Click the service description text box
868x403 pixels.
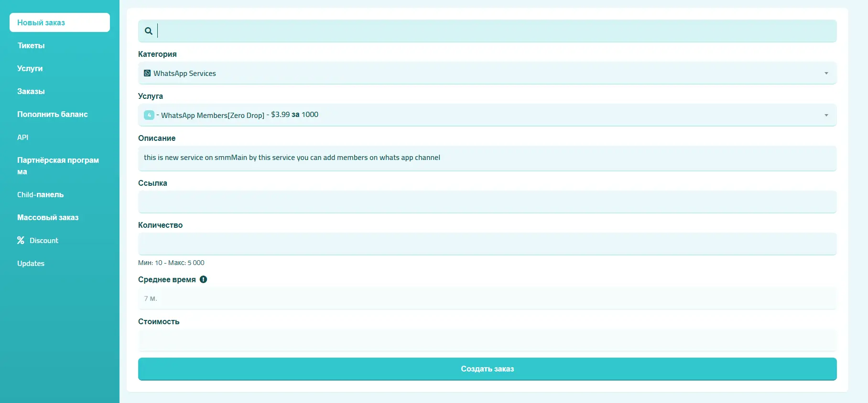[x=488, y=158]
